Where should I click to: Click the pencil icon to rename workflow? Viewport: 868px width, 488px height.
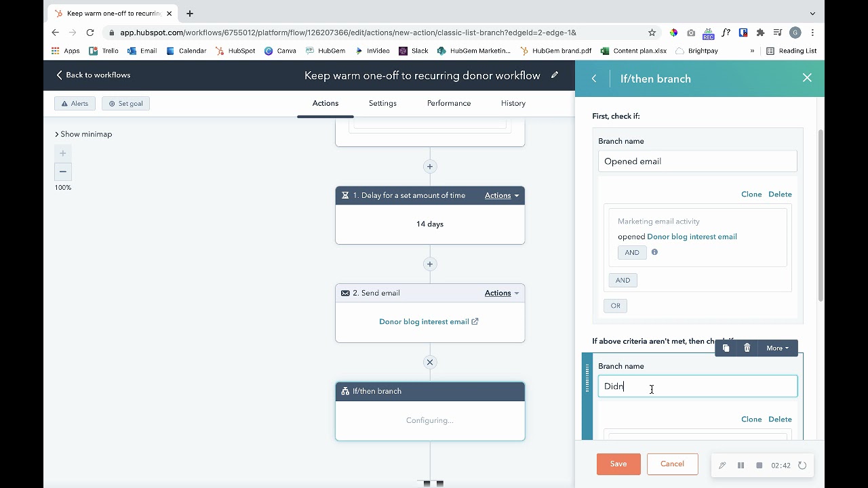[x=555, y=75]
